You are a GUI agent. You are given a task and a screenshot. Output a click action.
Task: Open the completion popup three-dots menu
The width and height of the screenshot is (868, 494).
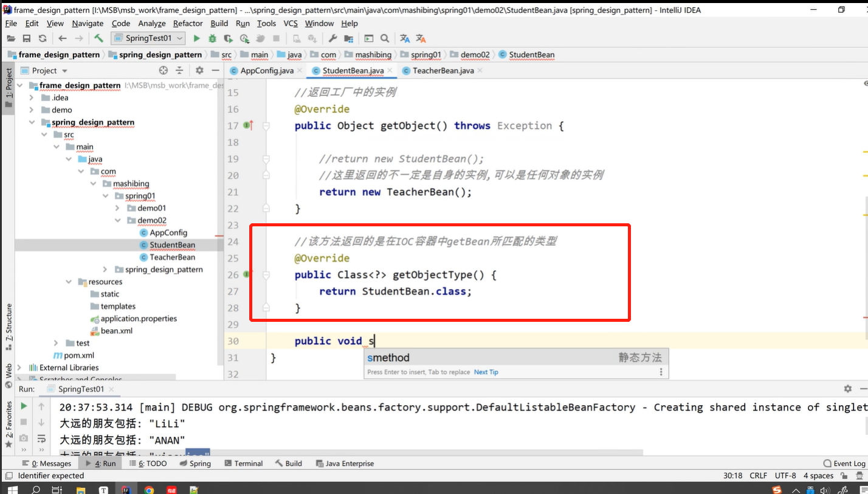click(661, 372)
